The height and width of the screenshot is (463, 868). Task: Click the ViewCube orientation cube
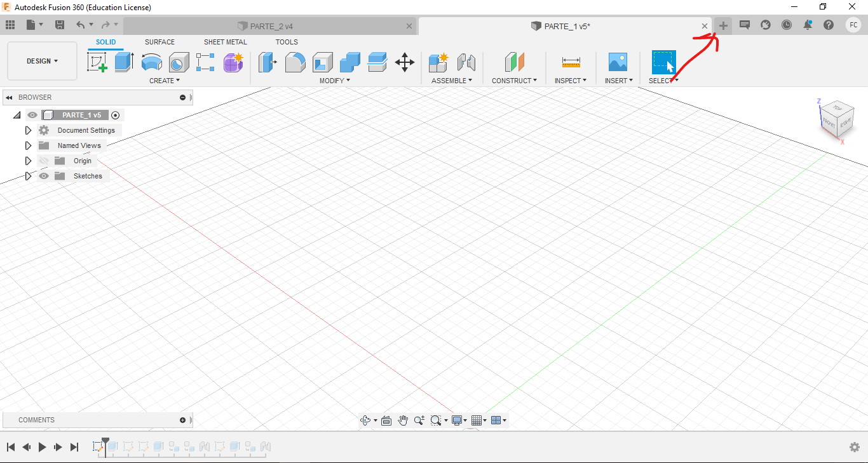point(836,118)
